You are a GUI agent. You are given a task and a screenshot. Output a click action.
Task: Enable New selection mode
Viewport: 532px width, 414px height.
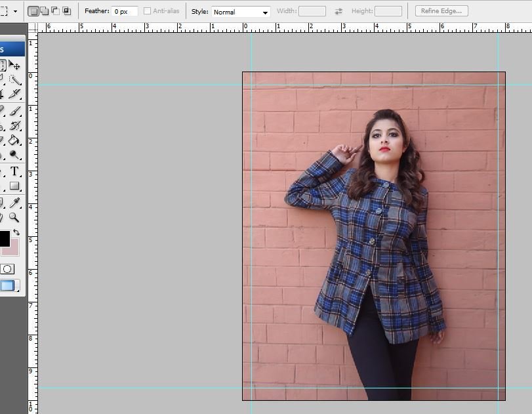click(33, 11)
